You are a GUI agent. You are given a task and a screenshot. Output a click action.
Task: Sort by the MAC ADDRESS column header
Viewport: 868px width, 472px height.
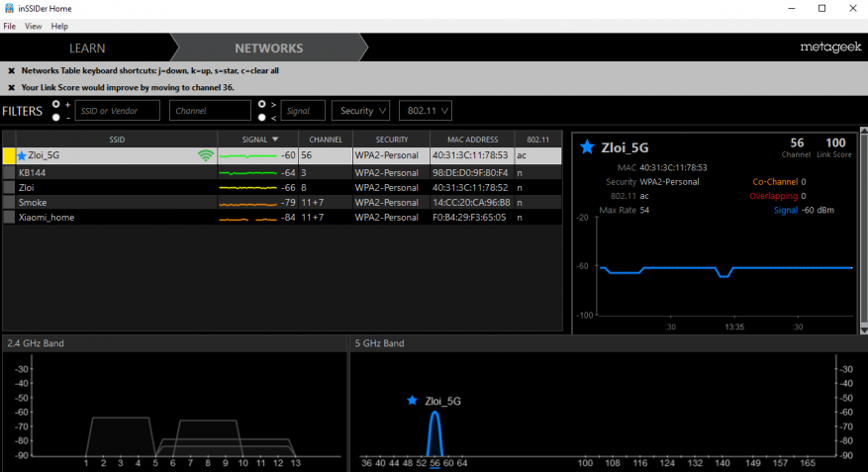click(x=472, y=140)
